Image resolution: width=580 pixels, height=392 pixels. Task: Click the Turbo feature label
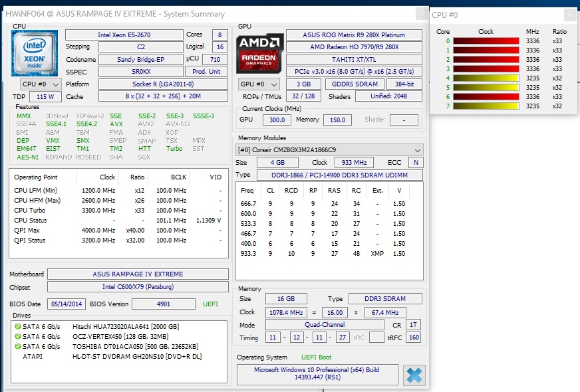click(174, 149)
